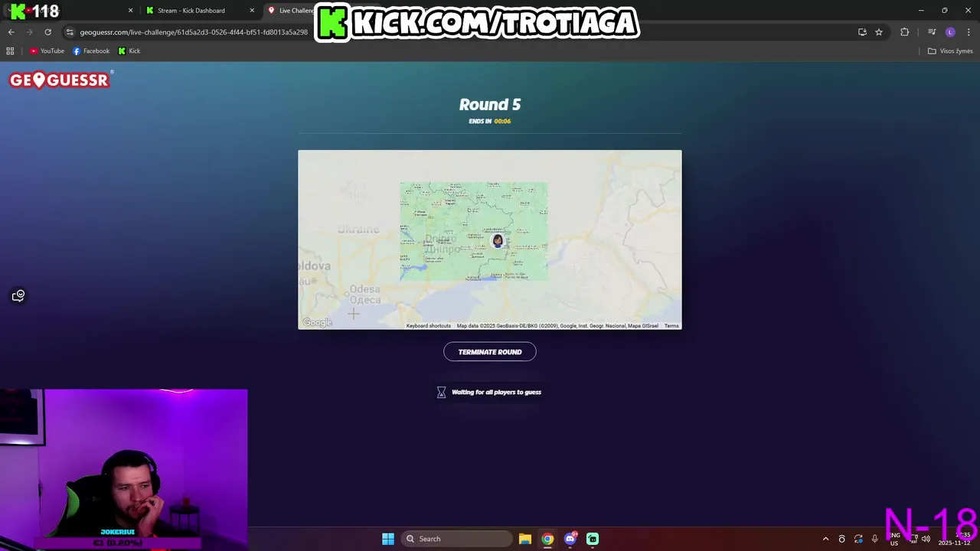Close the Stream - Kick Dashboard tab
The width and height of the screenshot is (980, 551).
pyautogui.click(x=252, y=11)
